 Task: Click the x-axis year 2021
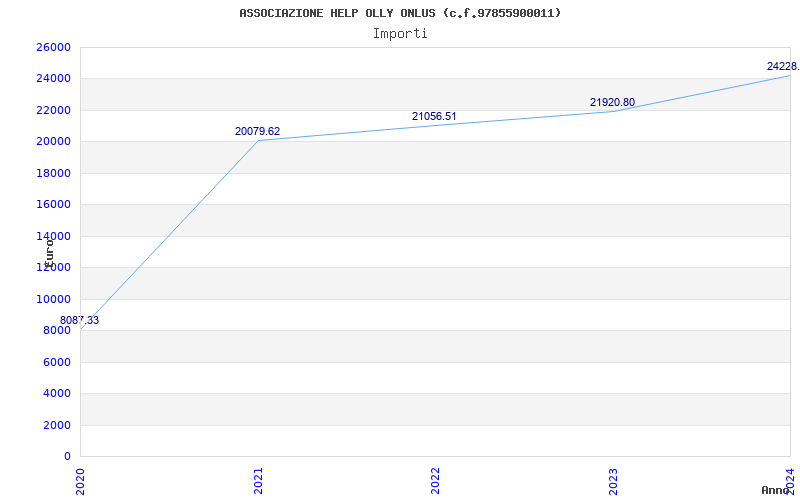[x=258, y=481]
